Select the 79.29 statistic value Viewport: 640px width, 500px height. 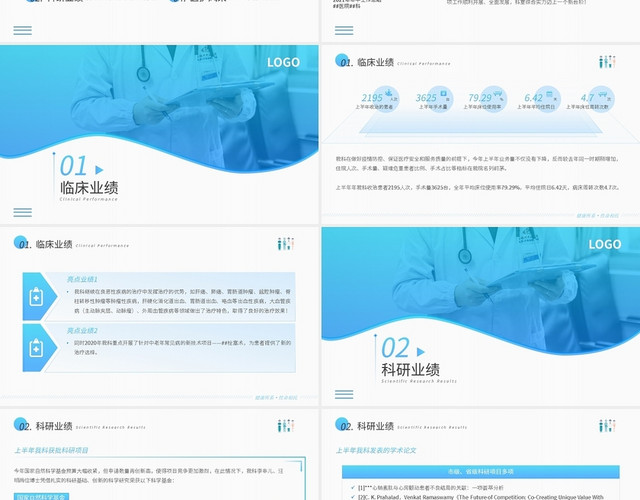(480, 98)
